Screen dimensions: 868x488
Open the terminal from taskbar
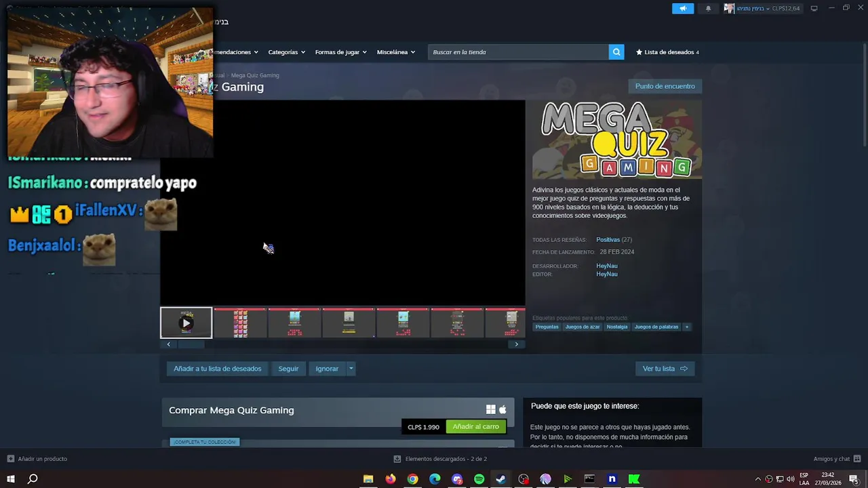pyautogui.click(x=589, y=479)
